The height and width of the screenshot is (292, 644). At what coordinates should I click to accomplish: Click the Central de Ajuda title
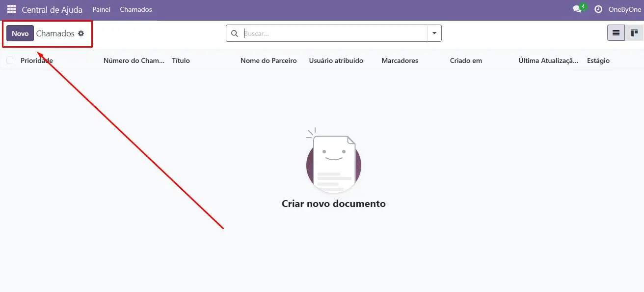point(52,9)
